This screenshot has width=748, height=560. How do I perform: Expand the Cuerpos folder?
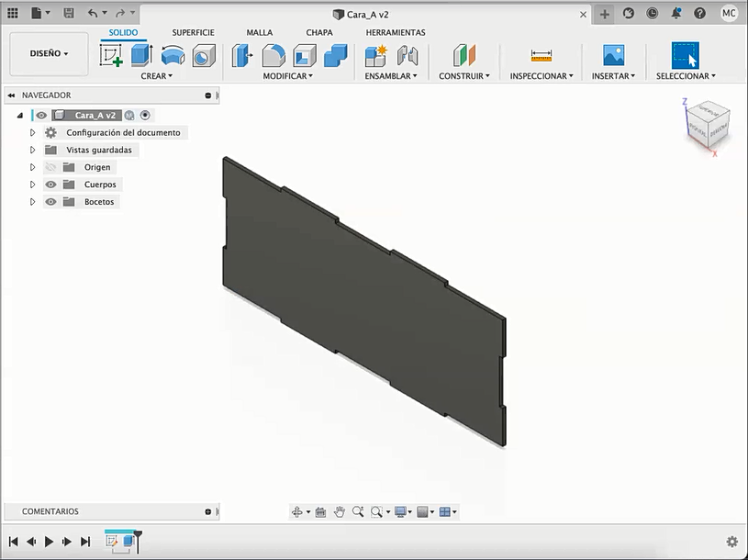(32, 185)
